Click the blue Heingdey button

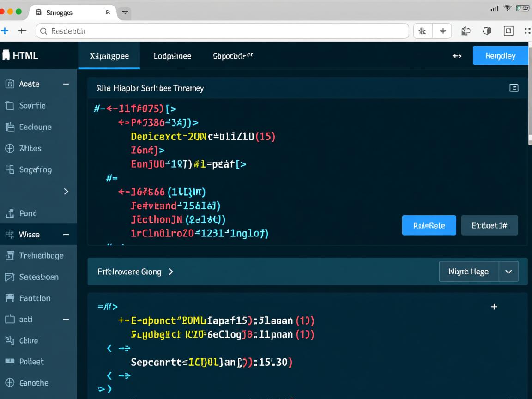pos(500,56)
